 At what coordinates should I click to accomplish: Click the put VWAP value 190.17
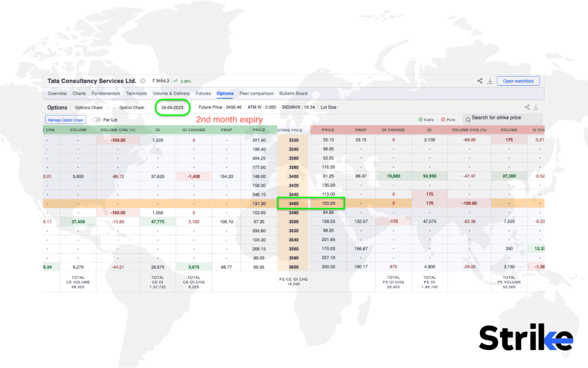361,267
